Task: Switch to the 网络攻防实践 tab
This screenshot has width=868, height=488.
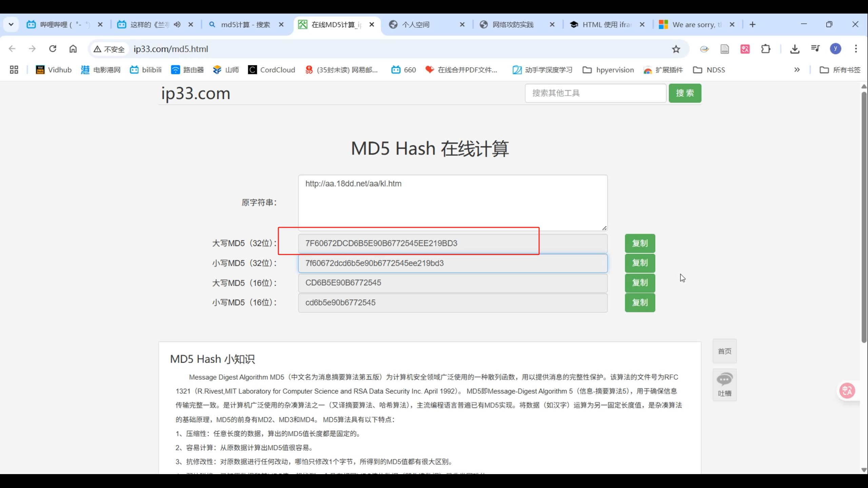Action: [x=513, y=24]
